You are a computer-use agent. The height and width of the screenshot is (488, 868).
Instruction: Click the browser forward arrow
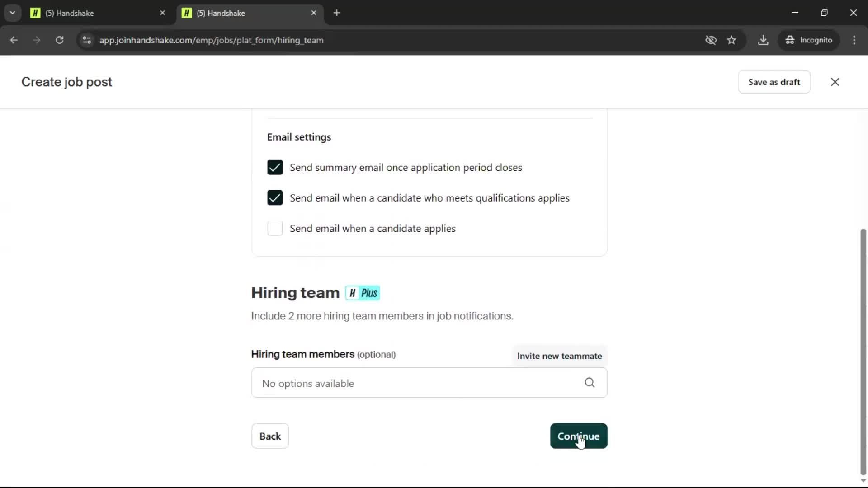(36, 40)
